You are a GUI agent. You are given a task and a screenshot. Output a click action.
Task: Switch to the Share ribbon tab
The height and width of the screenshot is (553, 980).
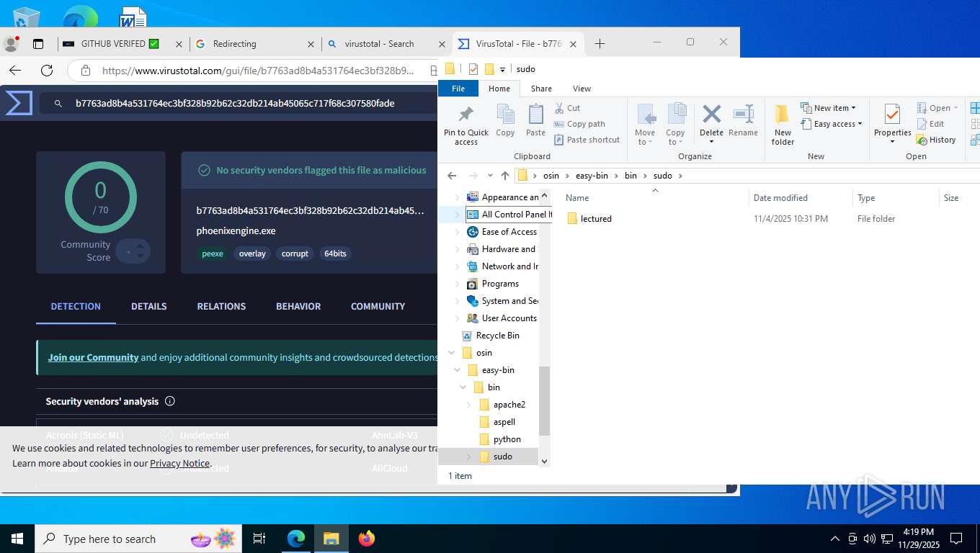(541, 89)
